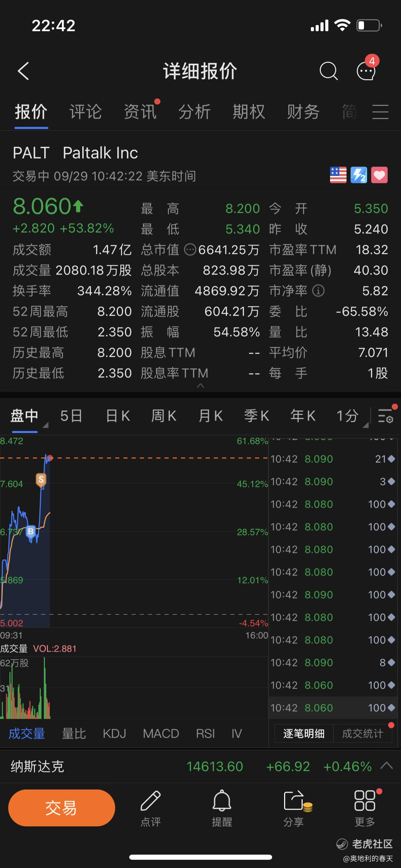The image size is (401, 868).
Task: Toggle the heart favorite icon
Action: tap(379, 175)
